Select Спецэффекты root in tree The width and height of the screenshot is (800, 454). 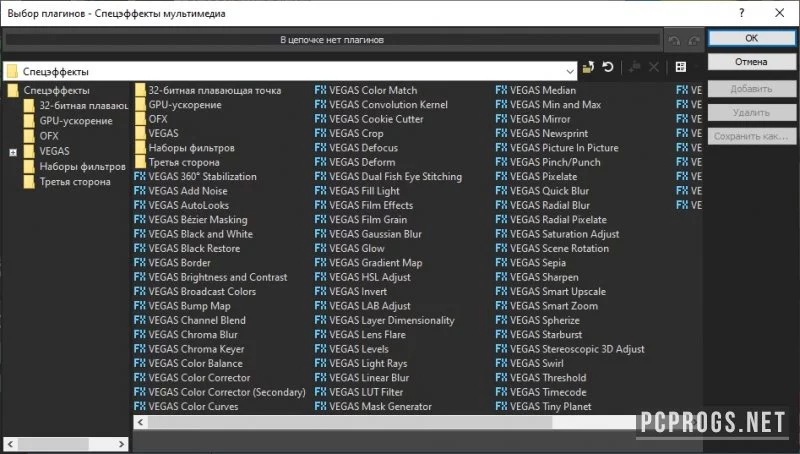pyautogui.click(x=49, y=90)
